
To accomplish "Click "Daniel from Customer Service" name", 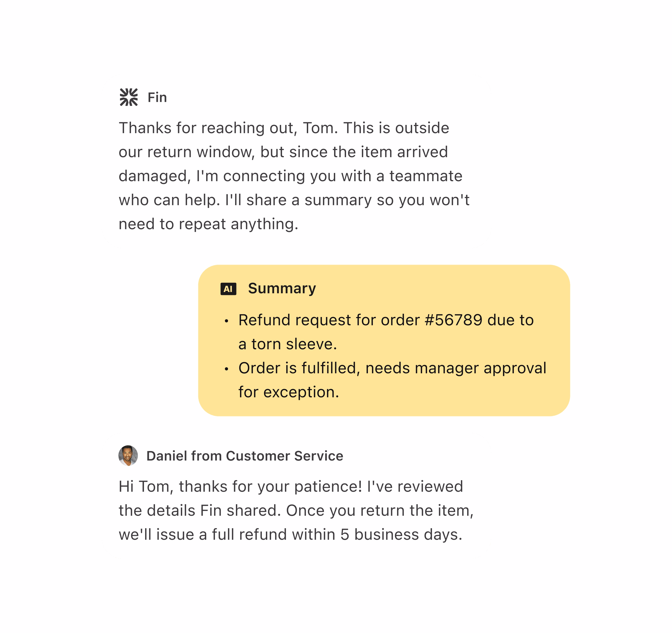I will pyautogui.click(x=245, y=456).
